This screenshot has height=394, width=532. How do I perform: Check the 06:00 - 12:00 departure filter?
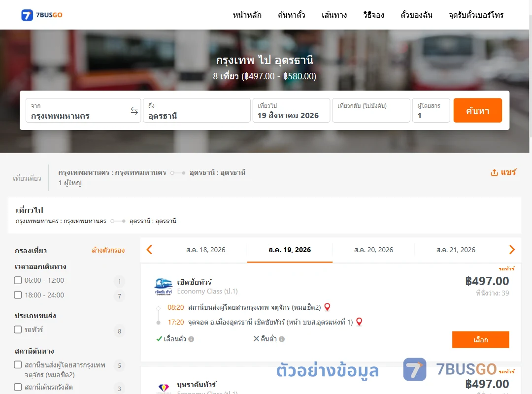tap(18, 280)
